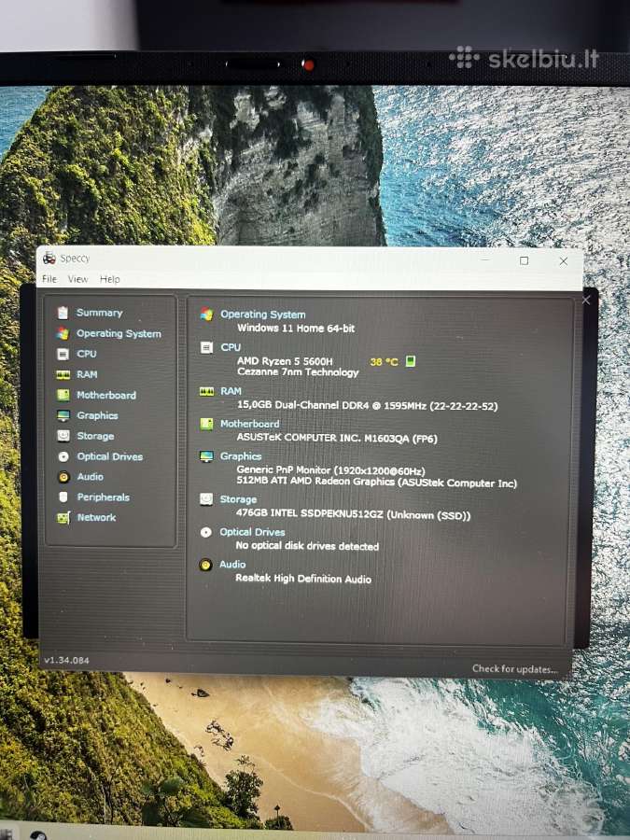Click the Graphics heading link in summary

click(241, 456)
